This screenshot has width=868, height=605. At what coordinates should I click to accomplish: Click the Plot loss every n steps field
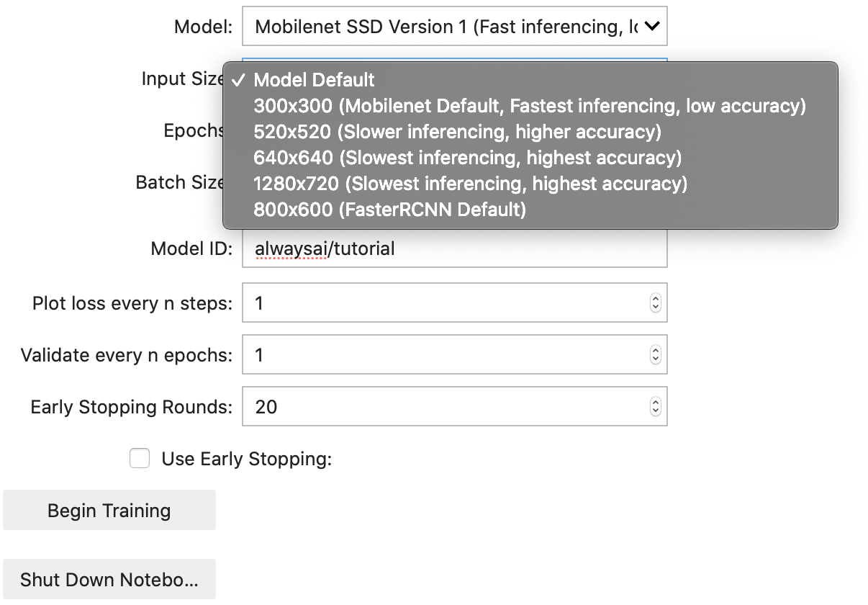[x=455, y=302]
